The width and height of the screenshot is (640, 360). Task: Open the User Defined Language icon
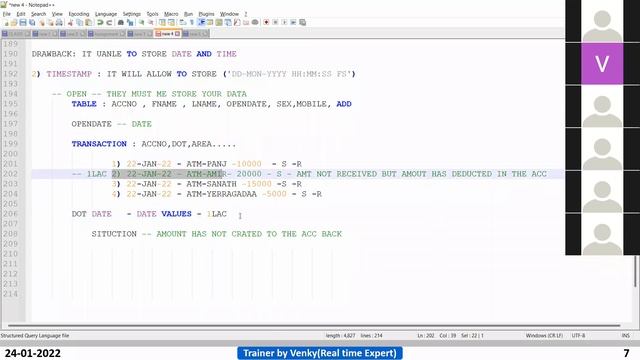tap(210, 22)
